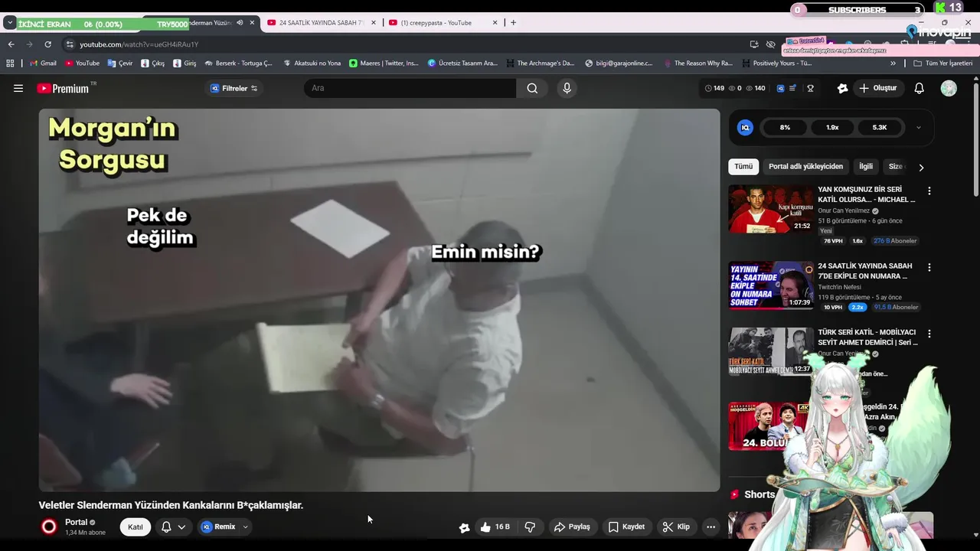980x551 pixels.
Task: Go back with browser back arrow
Action: pyautogui.click(x=11, y=44)
